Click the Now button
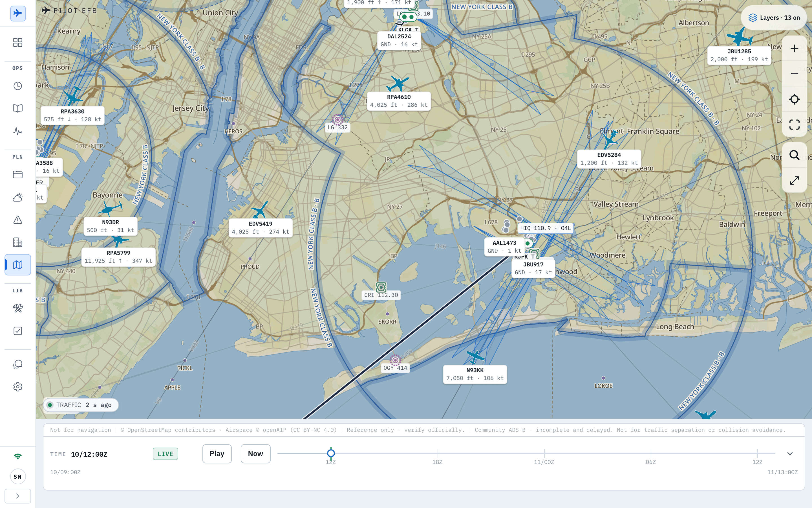The width and height of the screenshot is (812, 508). [255, 454]
